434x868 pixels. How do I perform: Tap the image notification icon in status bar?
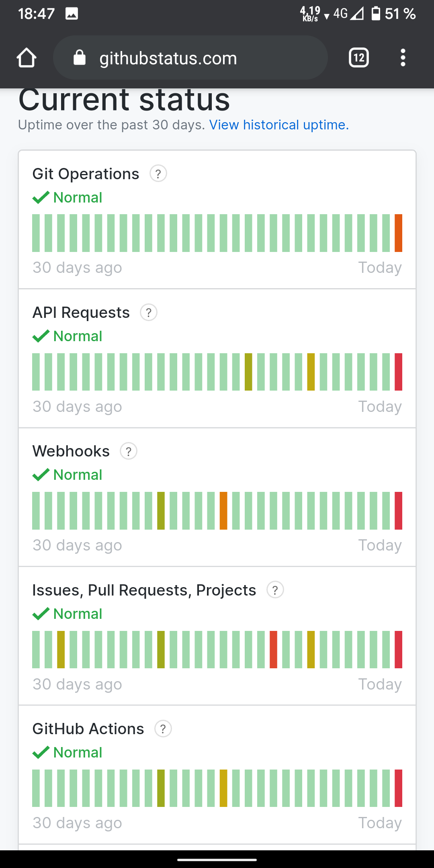coord(72,14)
